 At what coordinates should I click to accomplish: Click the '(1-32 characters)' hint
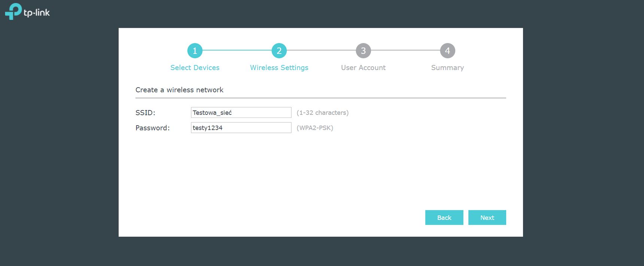pos(322,113)
